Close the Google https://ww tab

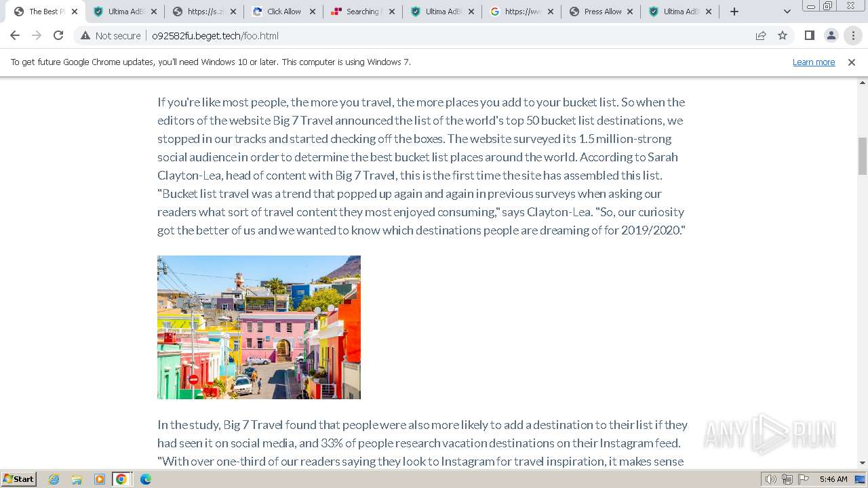pyautogui.click(x=551, y=12)
